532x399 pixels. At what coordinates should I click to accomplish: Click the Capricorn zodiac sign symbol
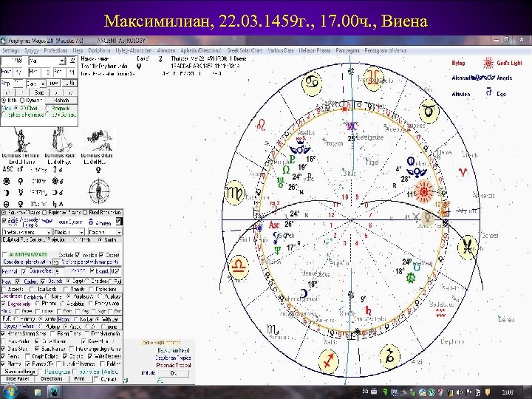[390, 356]
